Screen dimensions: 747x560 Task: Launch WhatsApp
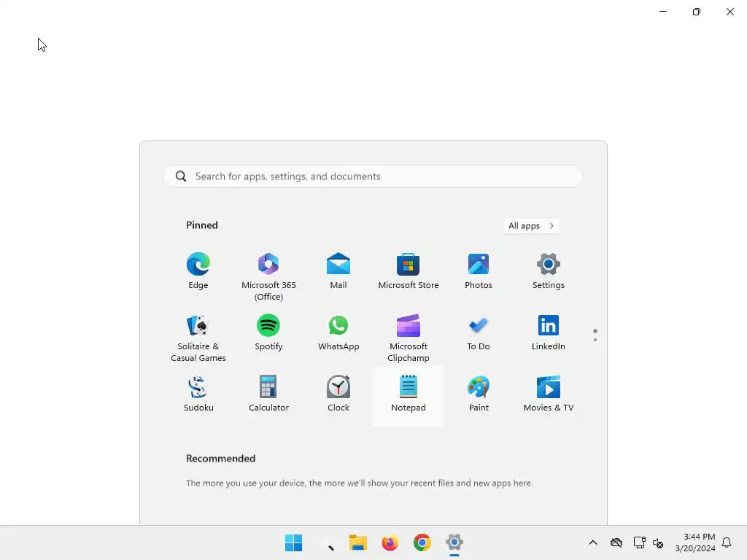[x=338, y=332]
